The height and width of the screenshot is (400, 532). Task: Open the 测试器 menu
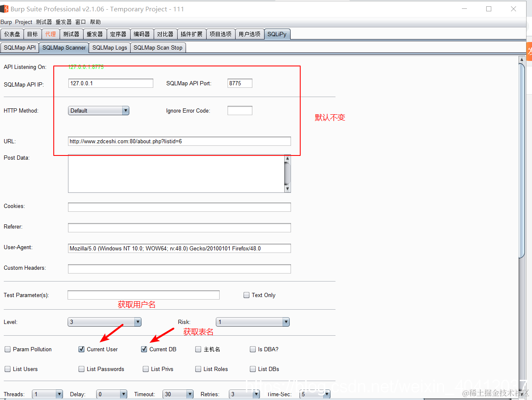44,22
